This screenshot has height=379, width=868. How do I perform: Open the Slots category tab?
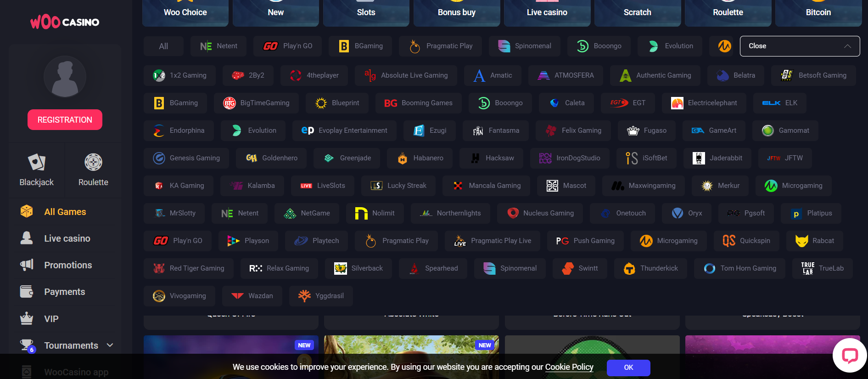tap(366, 12)
